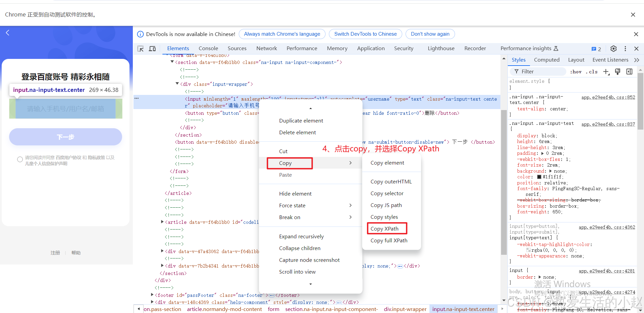Click Duplicate element menu entry
The width and height of the screenshot is (644, 313).
coord(311,120)
